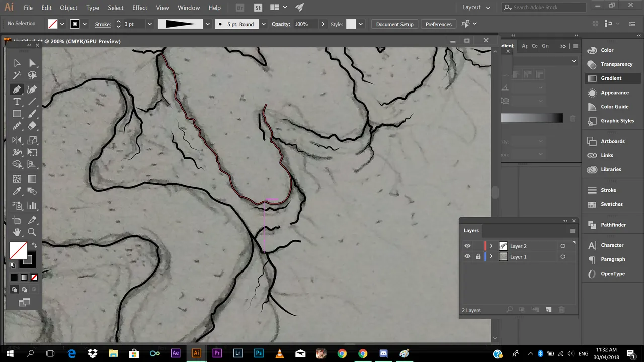Select the Selection tool arrow
The height and width of the screenshot is (362, 644).
click(x=17, y=63)
